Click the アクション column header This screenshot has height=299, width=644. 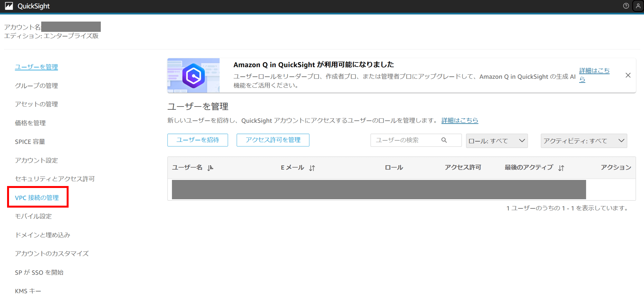tap(616, 167)
